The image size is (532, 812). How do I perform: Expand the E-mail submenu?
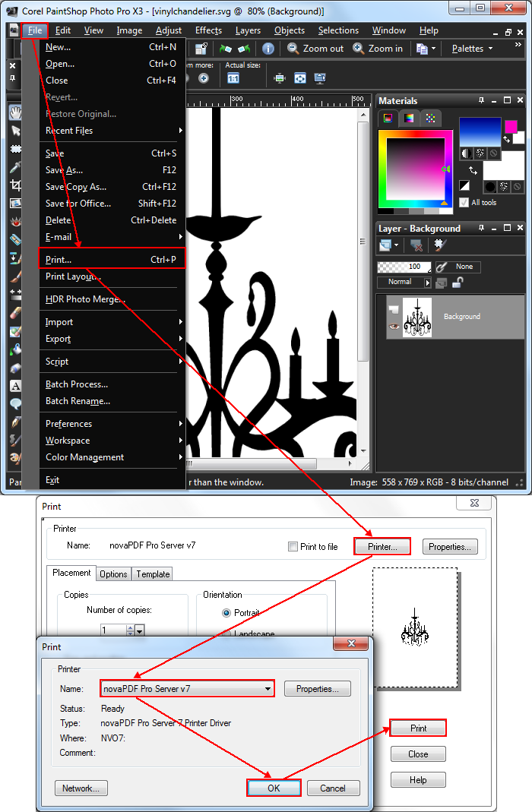(x=112, y=237)
